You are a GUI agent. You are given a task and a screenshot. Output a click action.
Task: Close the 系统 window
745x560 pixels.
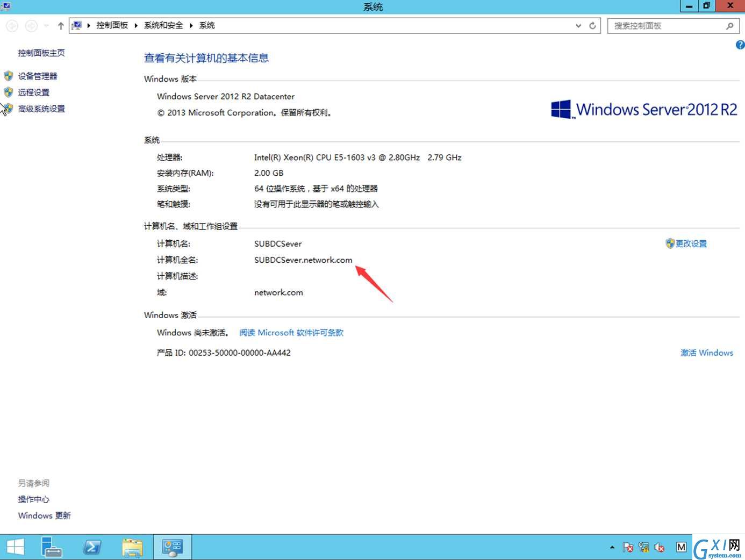pos(730,6)
